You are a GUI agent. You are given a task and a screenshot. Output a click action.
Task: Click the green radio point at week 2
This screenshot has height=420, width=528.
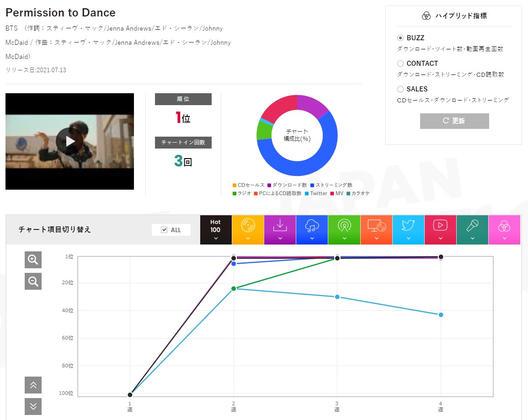click(234, 288)
